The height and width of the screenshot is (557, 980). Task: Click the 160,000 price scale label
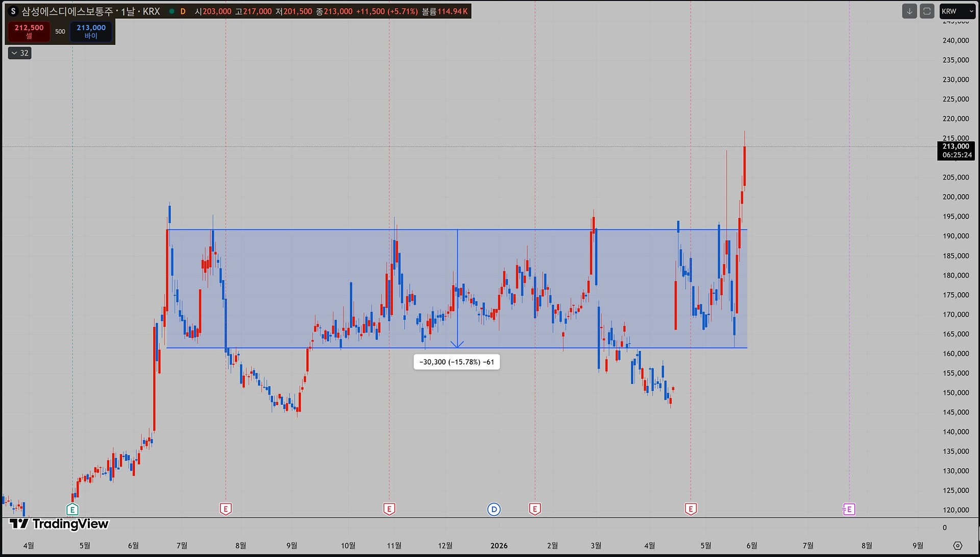[x=955, y=353]
